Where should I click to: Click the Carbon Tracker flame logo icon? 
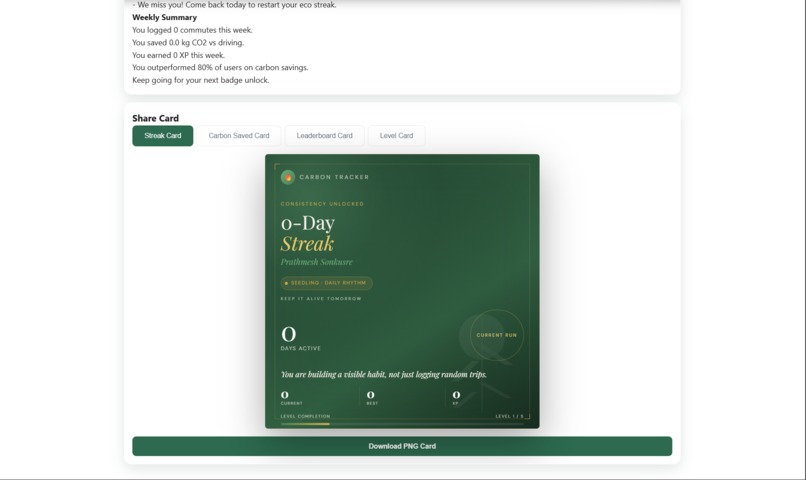click(288, 177)
